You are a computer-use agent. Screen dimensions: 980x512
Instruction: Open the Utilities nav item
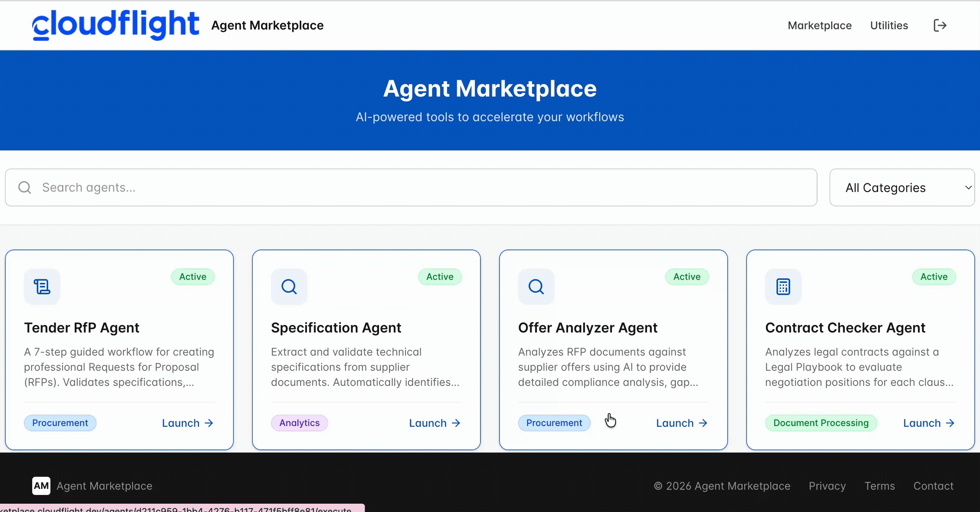click(x=889, y=25)
